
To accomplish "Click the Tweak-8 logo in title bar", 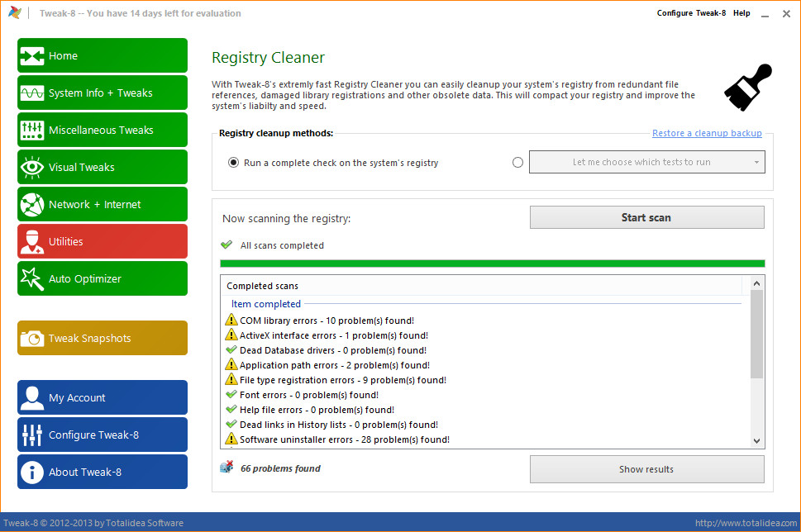I will coord(15,12).
